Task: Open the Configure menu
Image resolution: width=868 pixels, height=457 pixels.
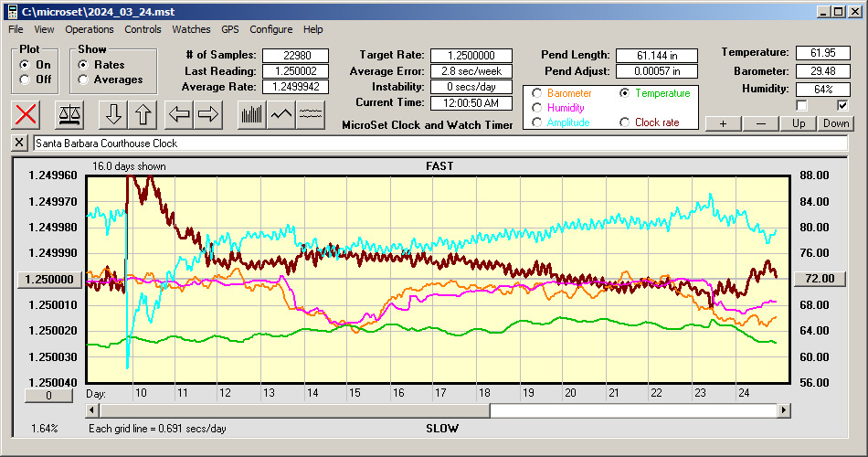Action: [x=270, y=29]
